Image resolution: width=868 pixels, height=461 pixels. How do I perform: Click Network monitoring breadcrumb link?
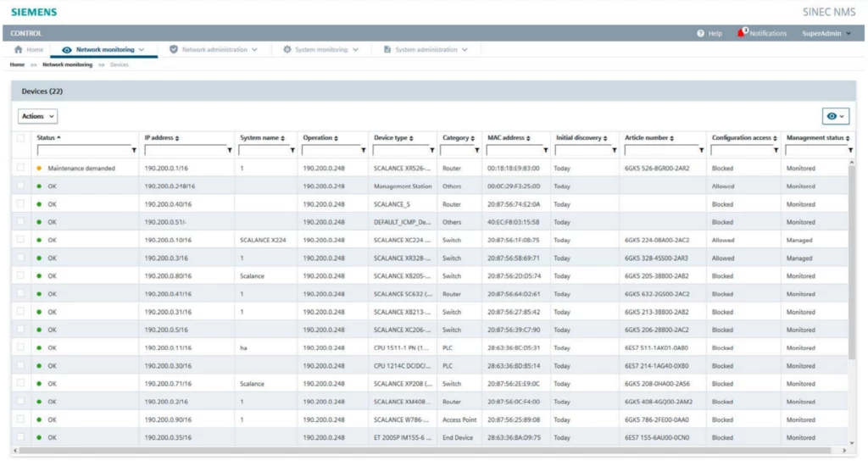pyautogui.click(x=67, y=64)
